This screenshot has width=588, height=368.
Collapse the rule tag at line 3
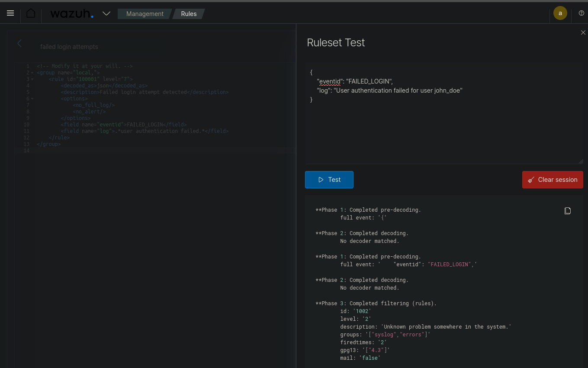[x=32, y=79]
